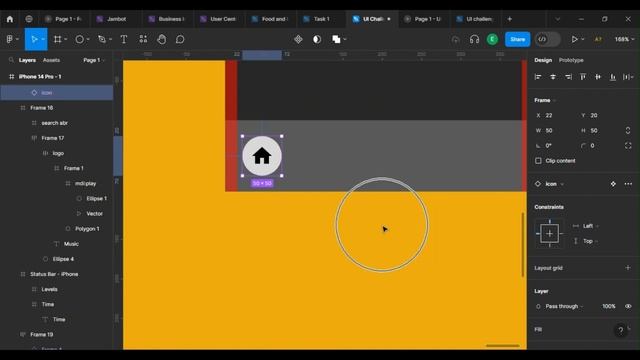Viewport: 640px width, 360px height.
Task: Go to main component icon
Action: (613, 184)
